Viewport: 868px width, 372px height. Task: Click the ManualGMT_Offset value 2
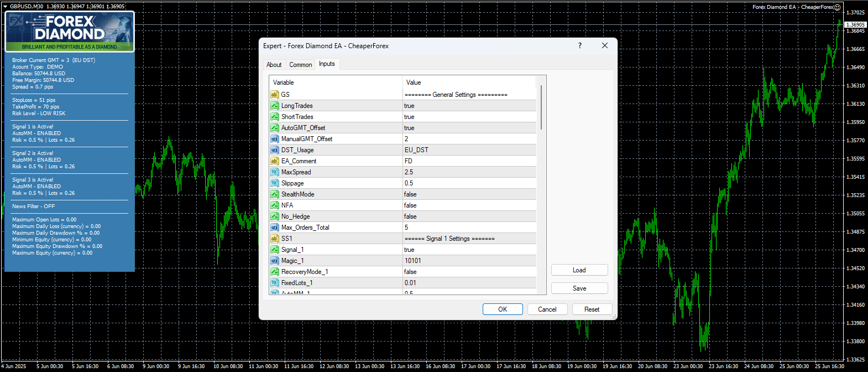click(406, 139)
